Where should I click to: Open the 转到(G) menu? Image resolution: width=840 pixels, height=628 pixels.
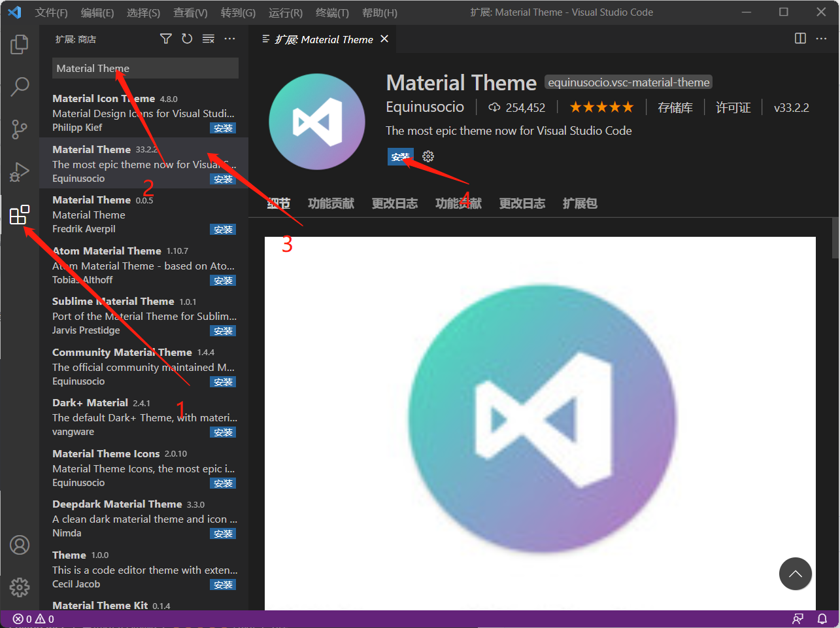238,12
